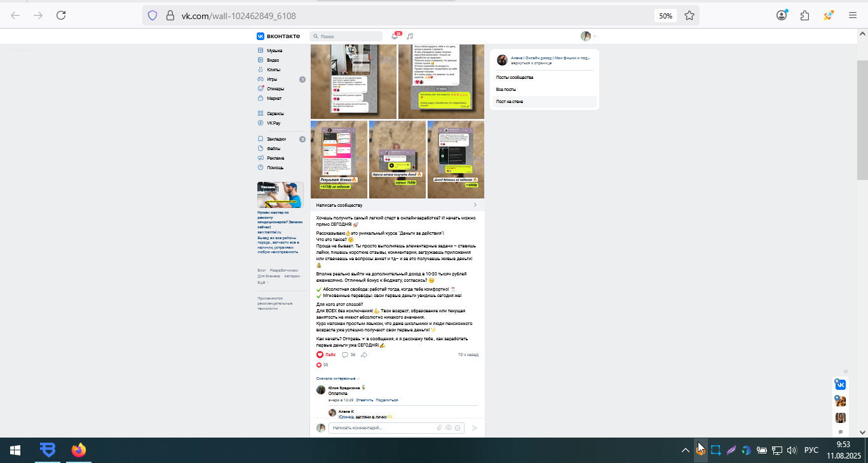Go back in the browser
The image size is (868, 463).
(x=15, y=15)
